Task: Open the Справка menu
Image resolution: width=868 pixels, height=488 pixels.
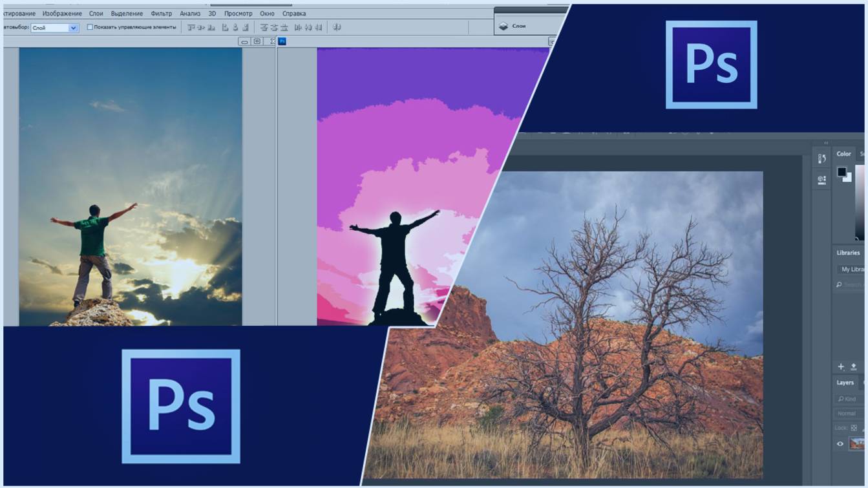Action: 294,14
